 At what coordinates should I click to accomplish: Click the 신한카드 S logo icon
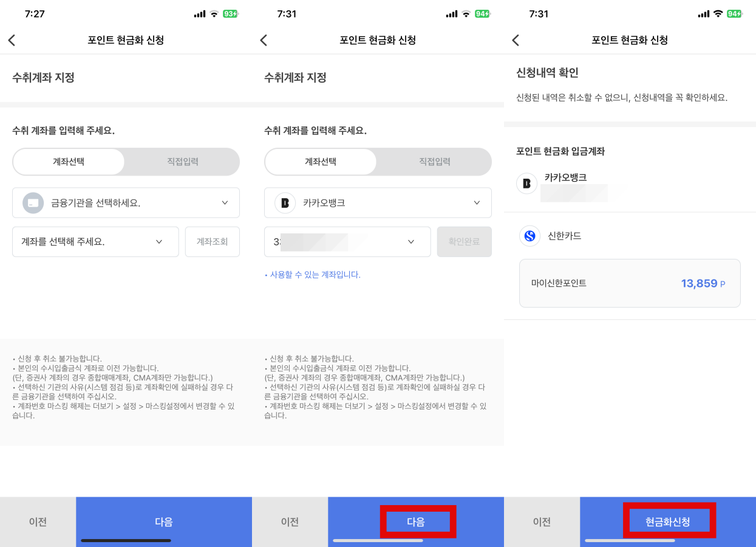529,235
